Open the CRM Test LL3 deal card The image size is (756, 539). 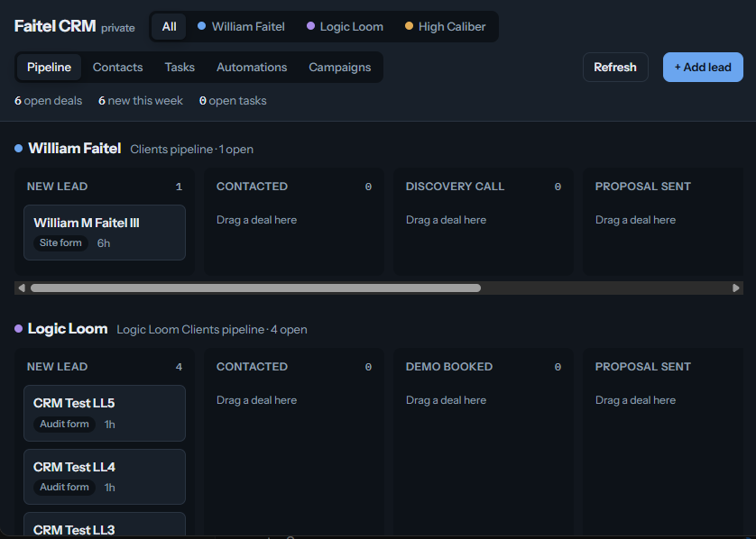click(105, 524)
